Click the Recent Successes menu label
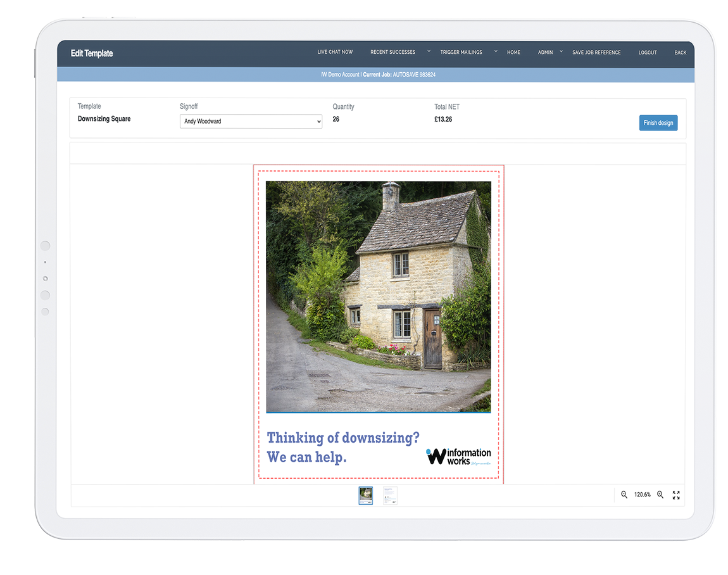Image resolution: width=728 pixels, height=575 pixels. [x=392, y=52]
